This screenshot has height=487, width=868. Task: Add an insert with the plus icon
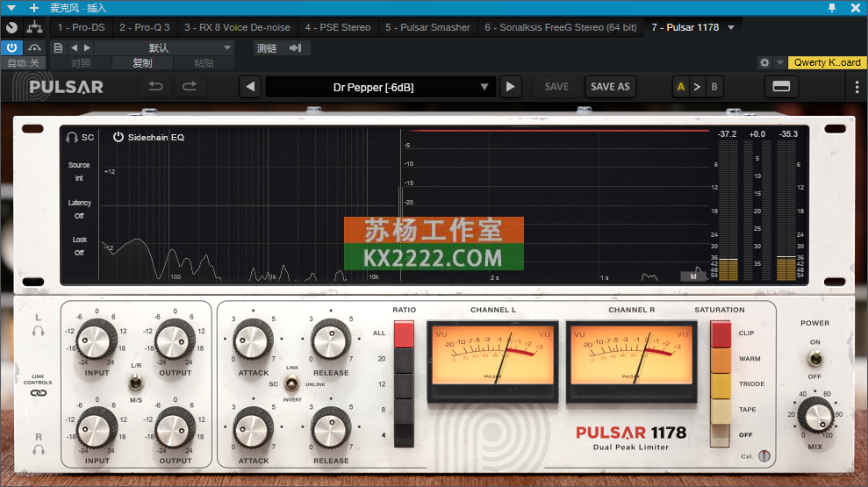[x=33, y=8]
